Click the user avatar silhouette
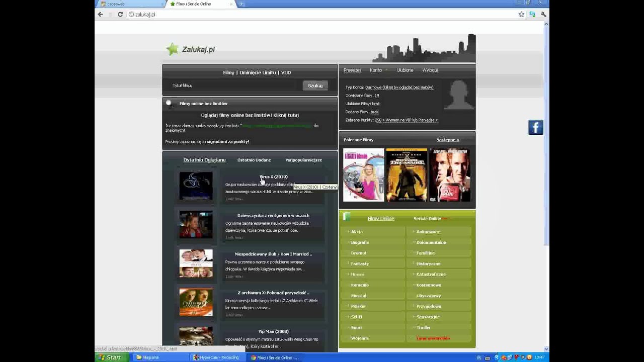 point(459,95)
